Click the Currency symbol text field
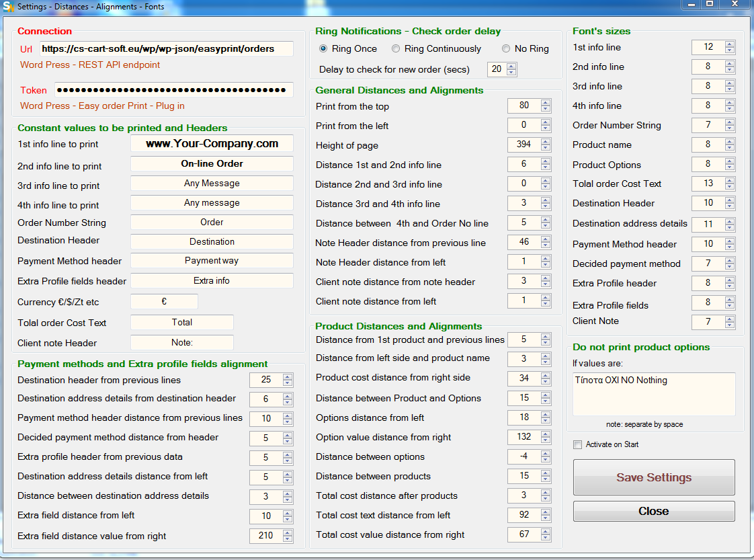The height and width of the screenshot is (560, 754). [x=164, y=302]
